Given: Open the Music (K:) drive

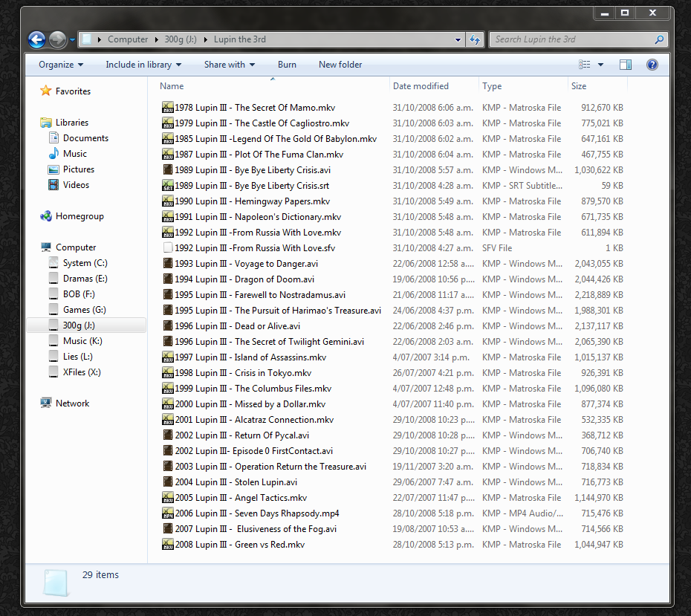Looking at the screenshot, I should pos(75,341).
